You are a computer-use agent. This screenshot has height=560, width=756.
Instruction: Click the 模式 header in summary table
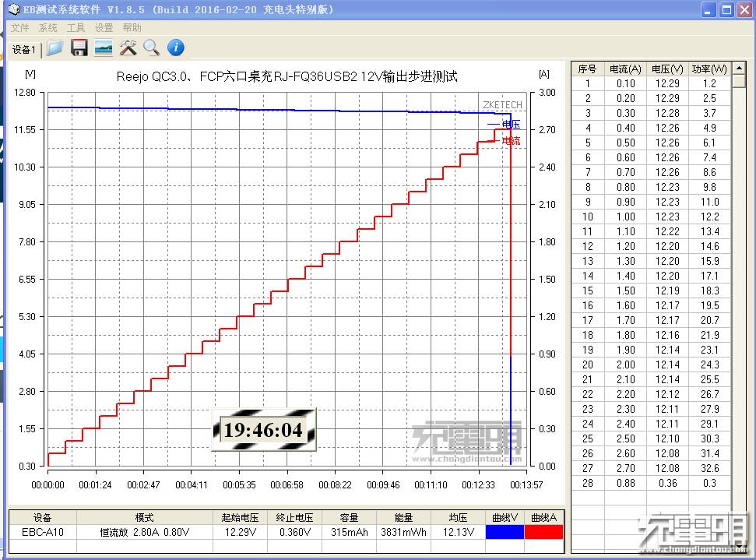[144, 518]
